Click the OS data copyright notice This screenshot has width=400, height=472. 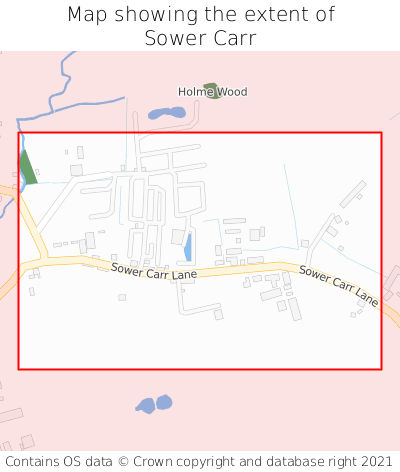coord(199,462)
